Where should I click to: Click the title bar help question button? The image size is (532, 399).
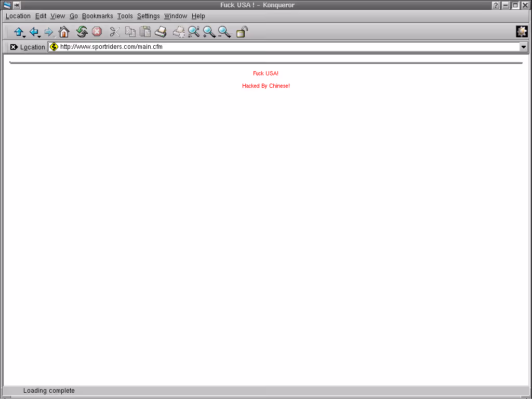[x=496, y=5]
